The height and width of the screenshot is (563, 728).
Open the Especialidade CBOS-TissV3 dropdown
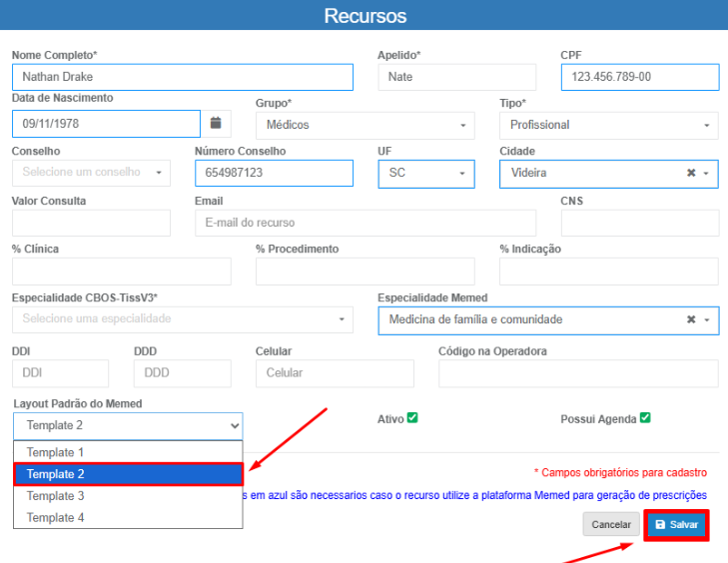click(182, 319)
